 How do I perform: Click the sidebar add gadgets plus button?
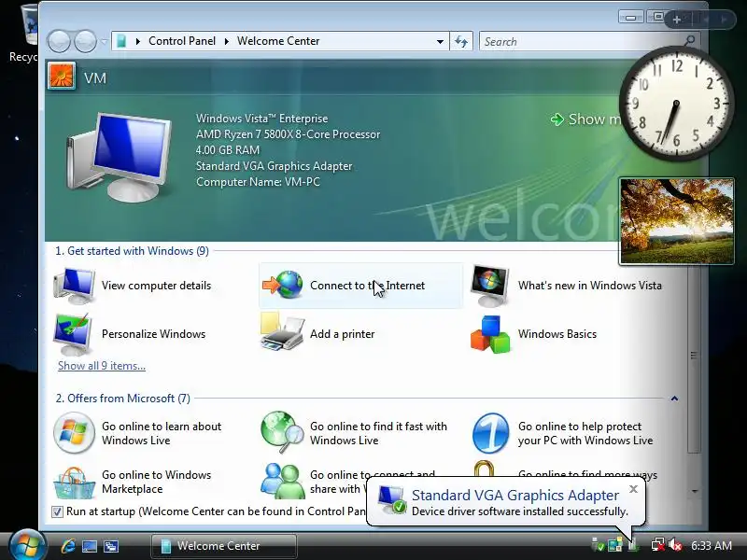coord(676,20)
